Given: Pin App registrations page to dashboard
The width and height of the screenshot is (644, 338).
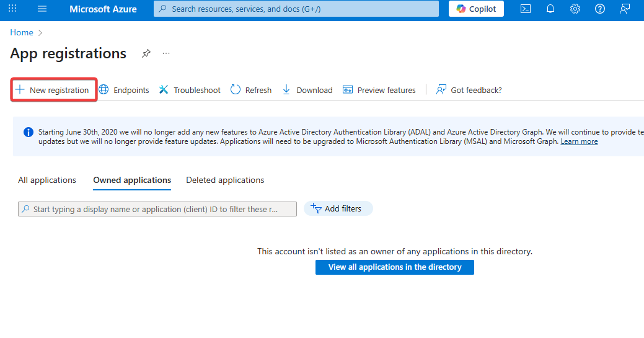Looking at the screenshot, I should tap(146, 53).
